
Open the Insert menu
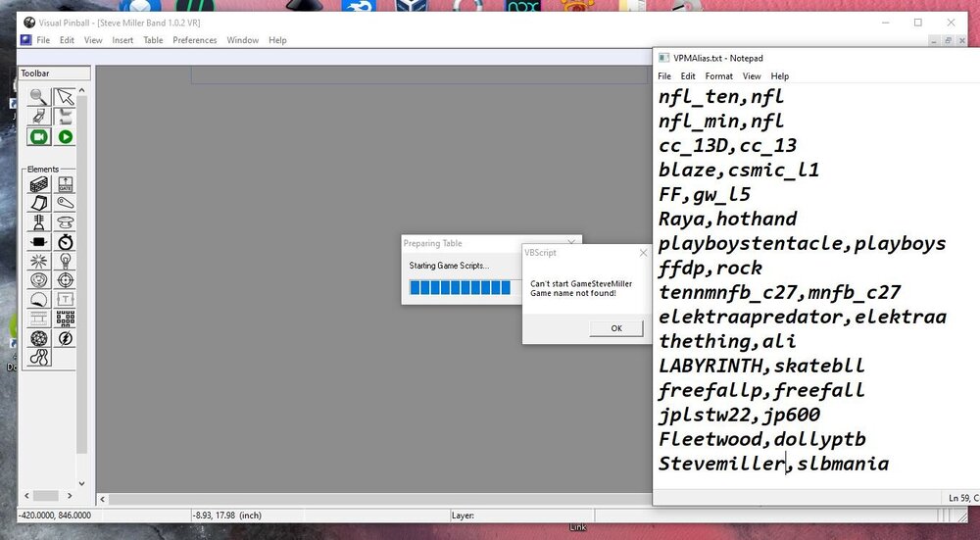pos(122,40)
